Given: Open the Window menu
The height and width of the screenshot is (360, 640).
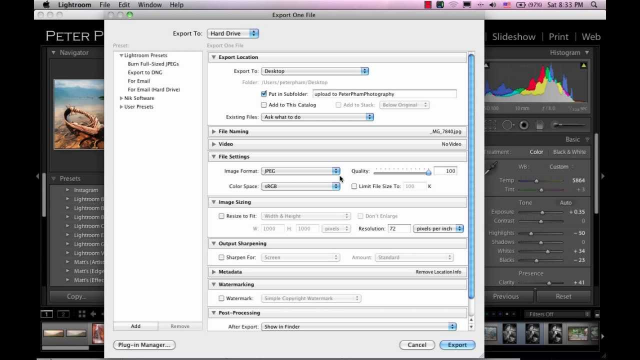Looking at the screenshot, I should click(149, 5).
